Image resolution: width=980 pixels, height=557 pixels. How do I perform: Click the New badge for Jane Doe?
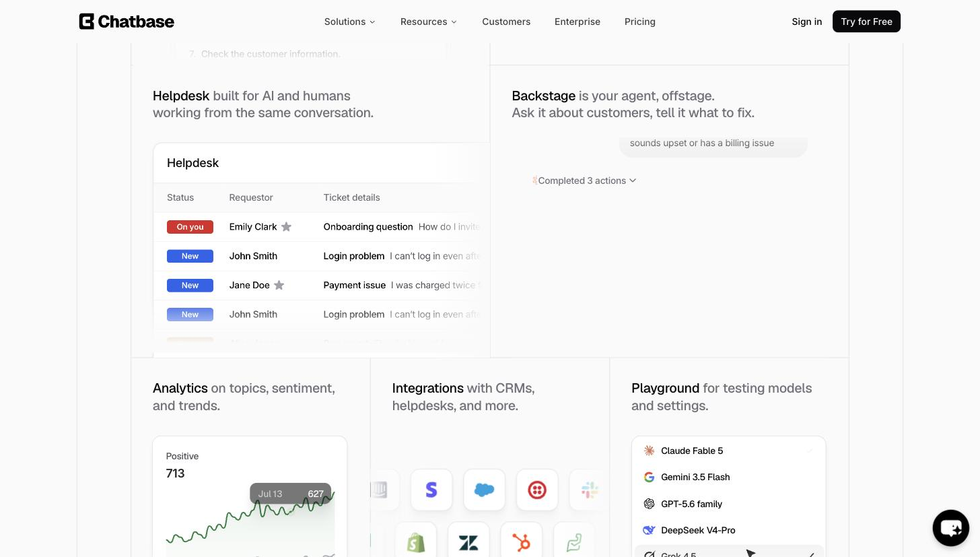[190, 285]
